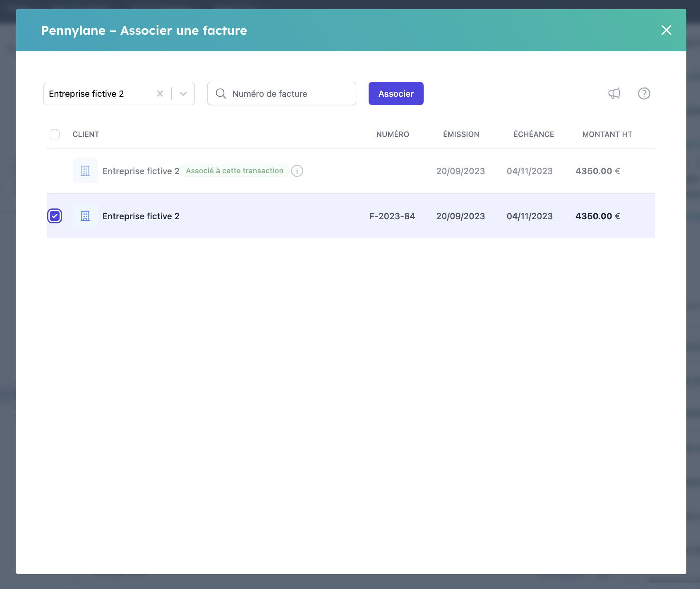Viewport: 700px width, 589px height.
Task: Click amount in the associated invoice row
Action: click(598, 171)
